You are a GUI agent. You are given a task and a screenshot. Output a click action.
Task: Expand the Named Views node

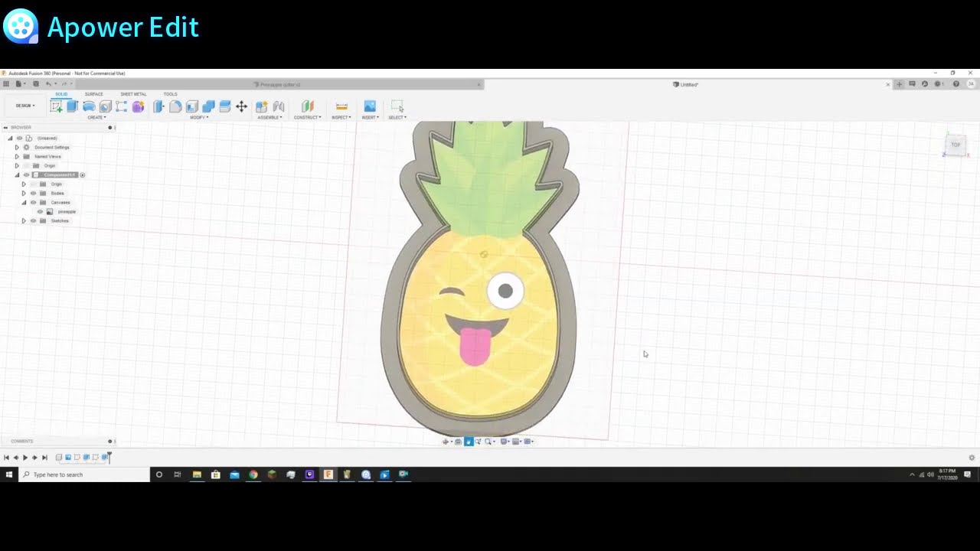pos(17,157)
